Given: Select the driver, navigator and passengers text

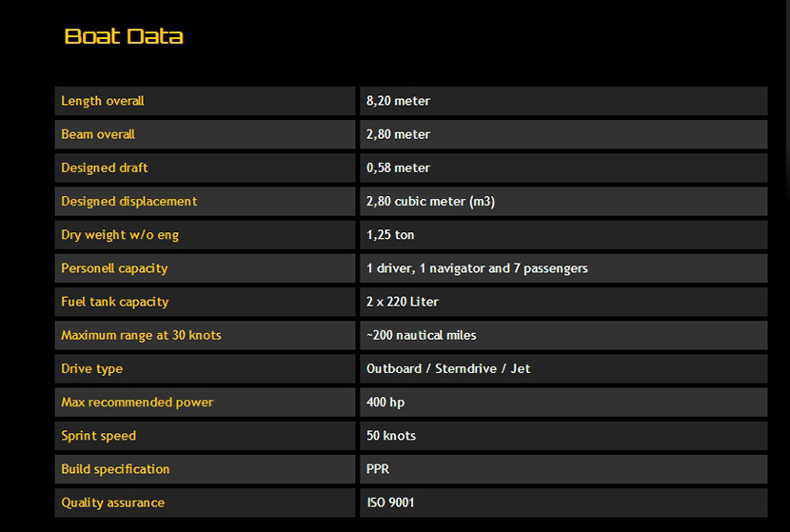Looking at the screenshot, I should 477,268.
